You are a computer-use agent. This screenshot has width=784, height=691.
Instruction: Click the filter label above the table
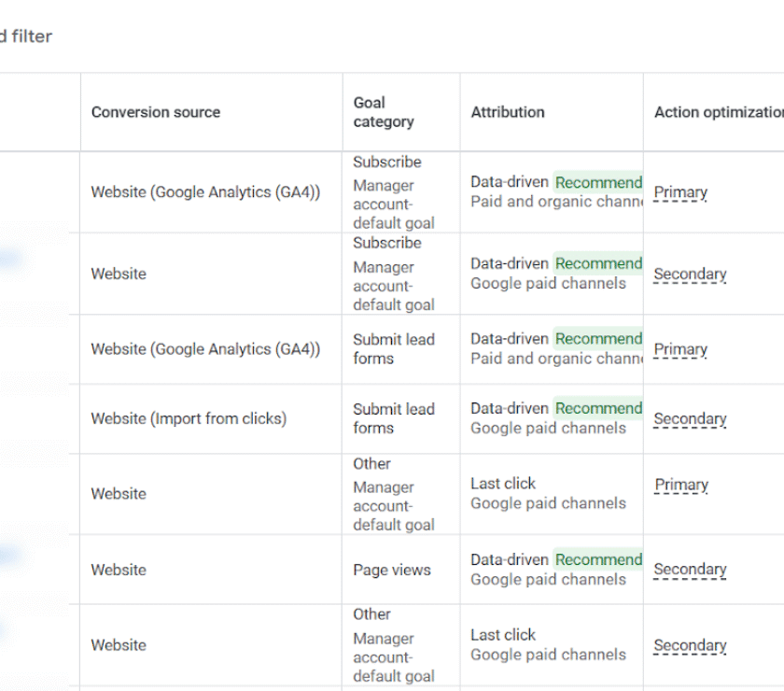26,36
